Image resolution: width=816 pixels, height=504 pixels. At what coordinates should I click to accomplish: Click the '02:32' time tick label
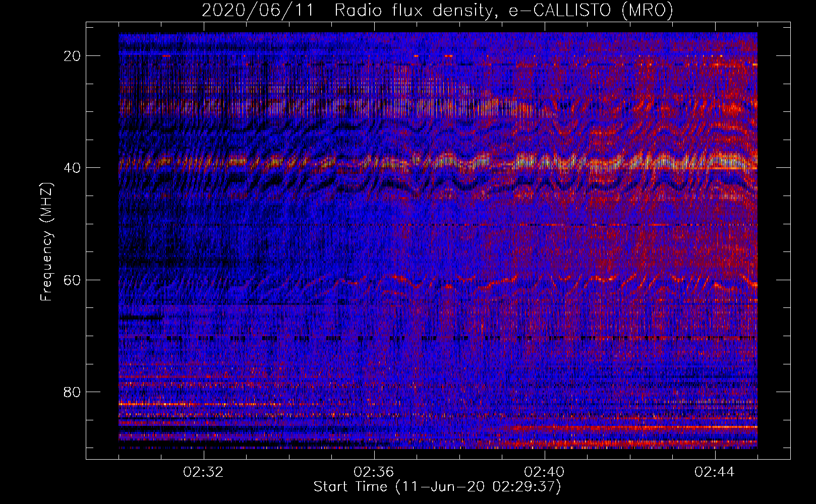click(204, 472)
